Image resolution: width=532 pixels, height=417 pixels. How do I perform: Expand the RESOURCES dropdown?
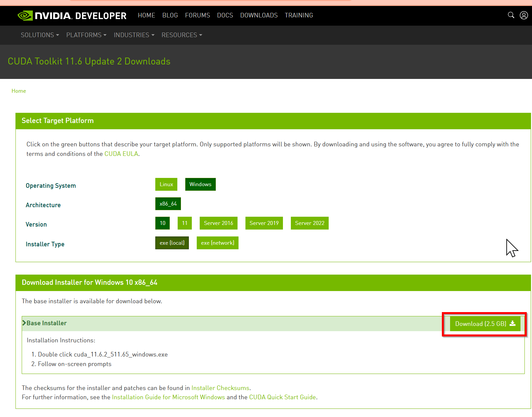coord(182,35)
